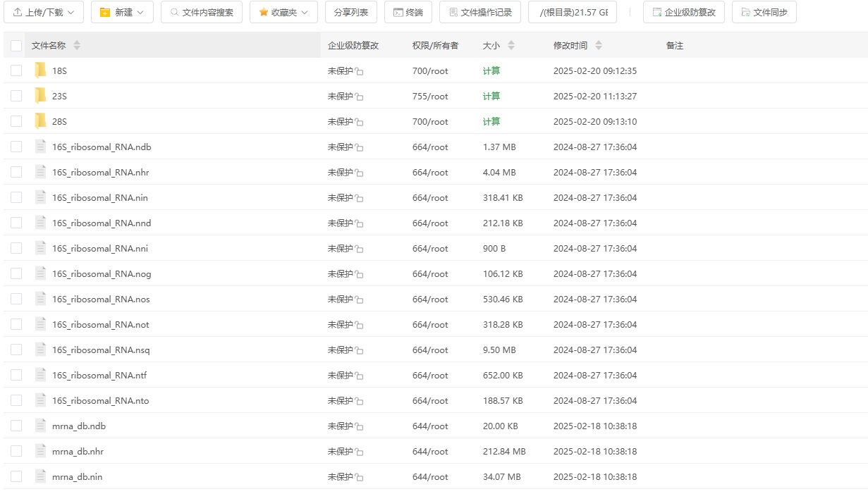Expand the 上传/下载 dropdown menu

43,11
